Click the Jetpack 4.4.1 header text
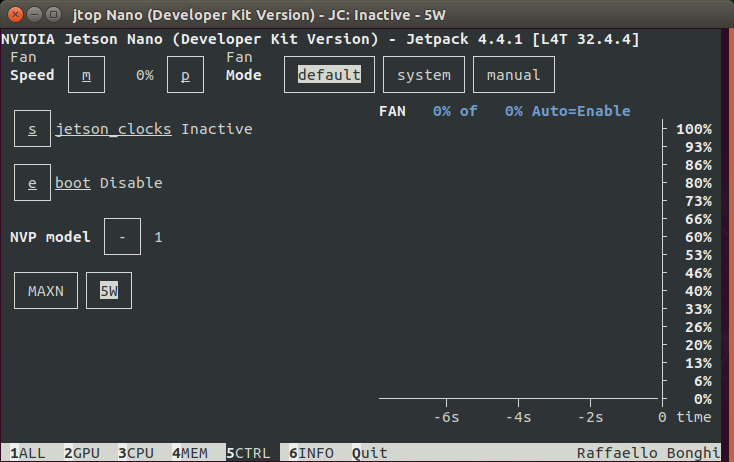Viewport: 734px width, 462px height. pos(464,39)
